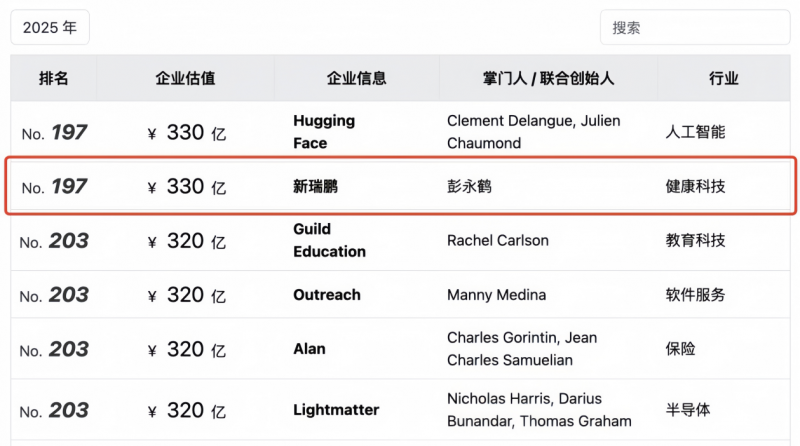Viewport: 800px width, 446px height.
Task: Click the 搜索 search input field
Action: (695, 28)
